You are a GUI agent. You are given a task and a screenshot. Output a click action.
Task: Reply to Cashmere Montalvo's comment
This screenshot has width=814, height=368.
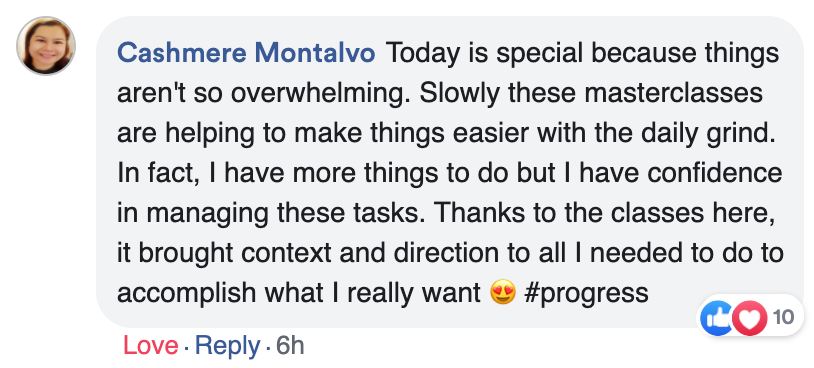227,347
